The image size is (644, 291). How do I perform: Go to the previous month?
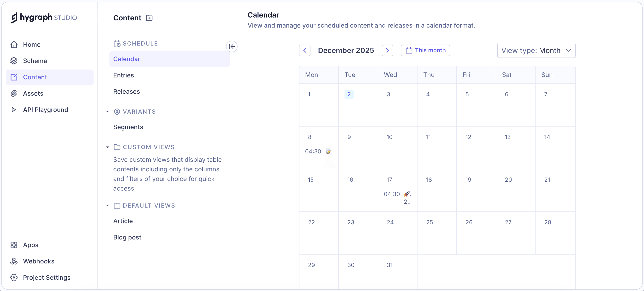(x=304, y=50)
